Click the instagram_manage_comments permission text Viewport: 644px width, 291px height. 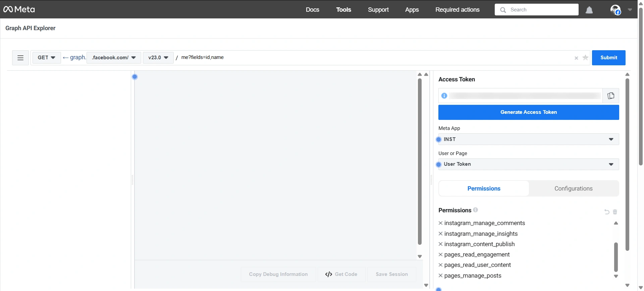tap(485, 223)
